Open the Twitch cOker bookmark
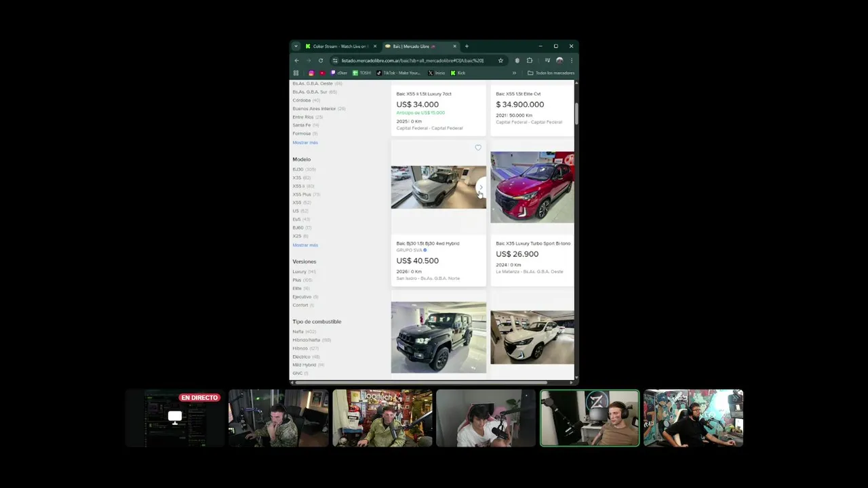The width and height of the screenshot is (868, 488). click(339, 73)
